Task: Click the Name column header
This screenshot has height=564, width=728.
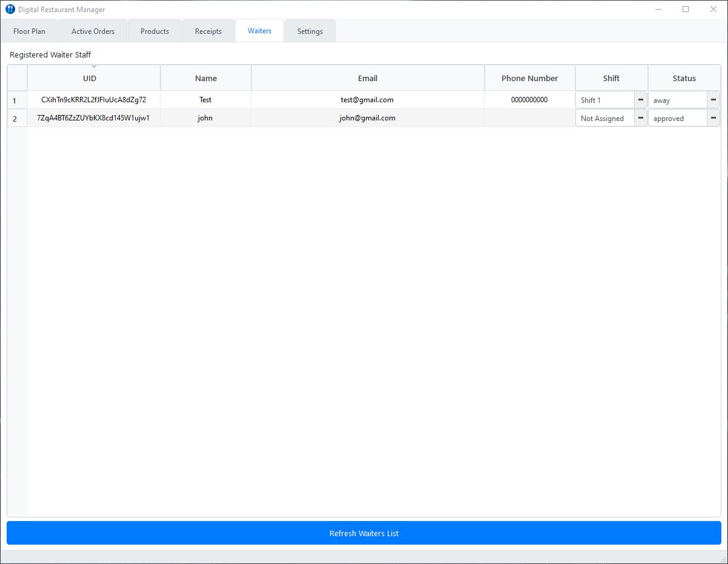Action: pyautogui.click(x=206, y=78)
